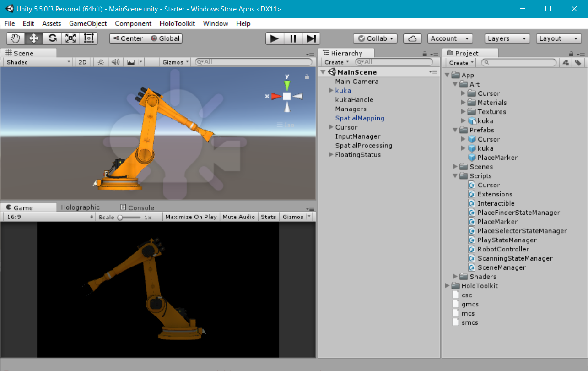The width and height of the screenshot is (588, 371).
Task: Select SpatialMapping in Hierarchy
Action: point(360,118)
